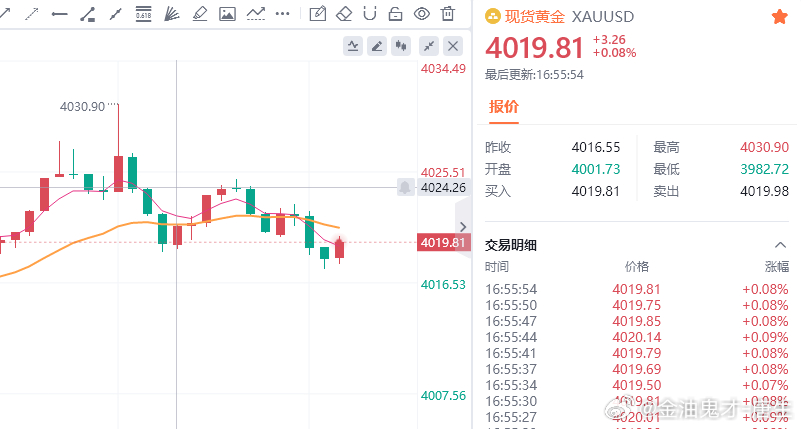Switch to the 报价 tab
This screenshot has height=429, width=801.
coord(504,107)
